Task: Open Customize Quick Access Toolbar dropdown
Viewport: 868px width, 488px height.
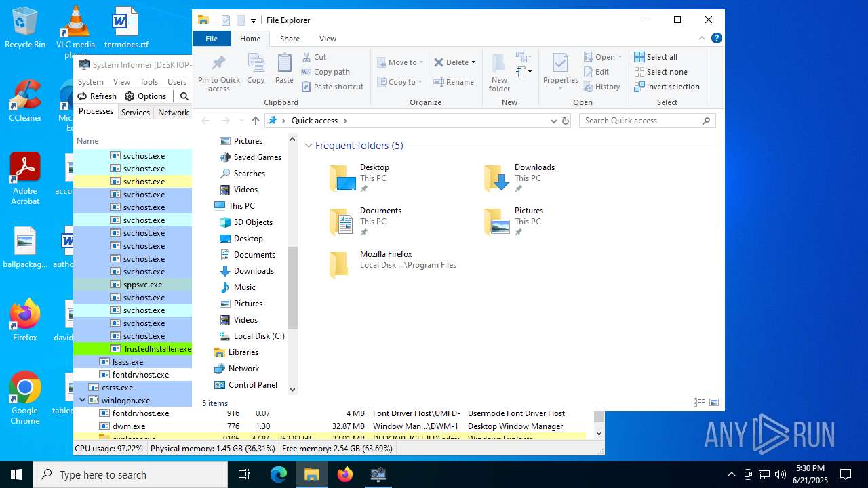Action: (253, 21)
